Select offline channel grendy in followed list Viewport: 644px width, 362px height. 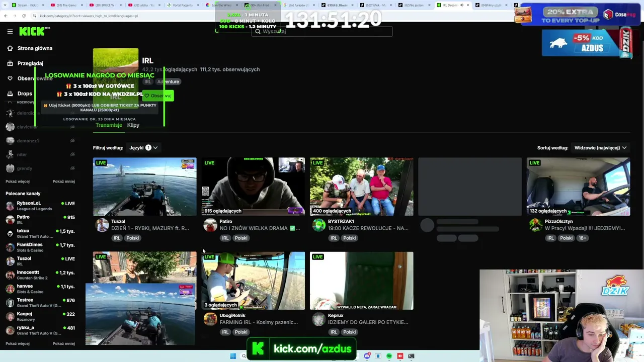40,168
